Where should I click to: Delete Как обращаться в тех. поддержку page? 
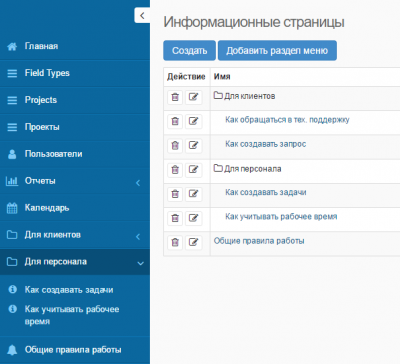click(x=175, y=121)
